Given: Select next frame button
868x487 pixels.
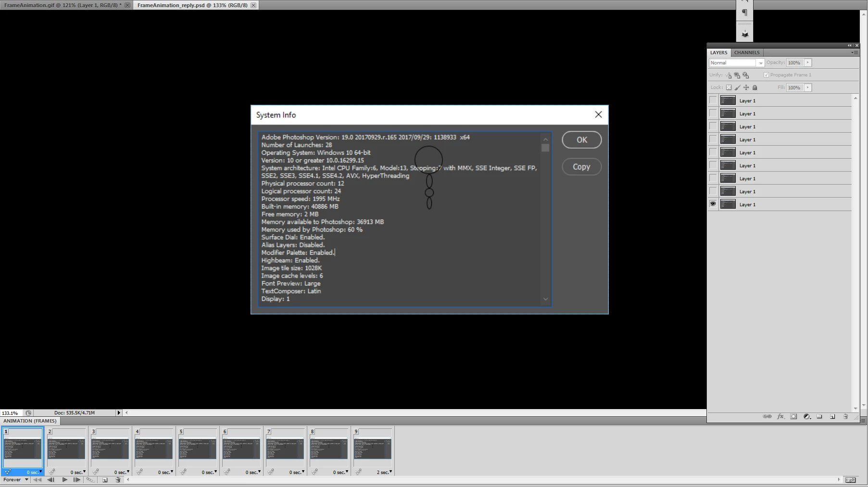Looking at the screenshot, I should [x=77, y=480].
